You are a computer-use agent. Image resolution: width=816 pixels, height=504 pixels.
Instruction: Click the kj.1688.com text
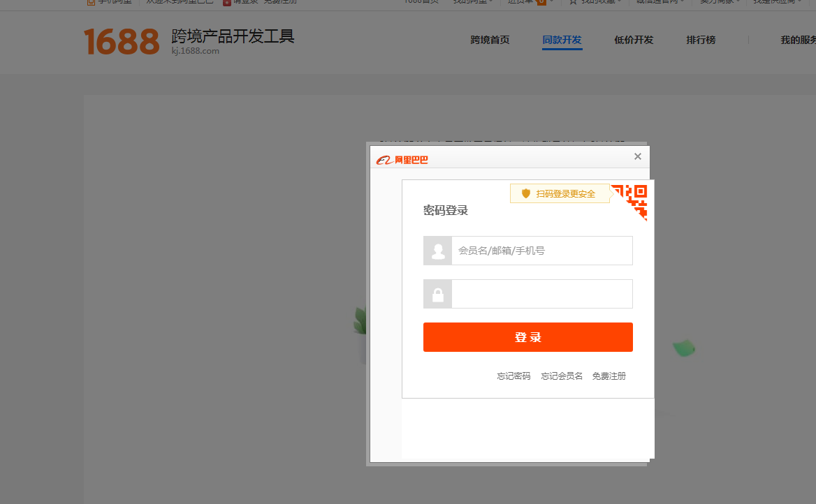[x=195, y=51]
